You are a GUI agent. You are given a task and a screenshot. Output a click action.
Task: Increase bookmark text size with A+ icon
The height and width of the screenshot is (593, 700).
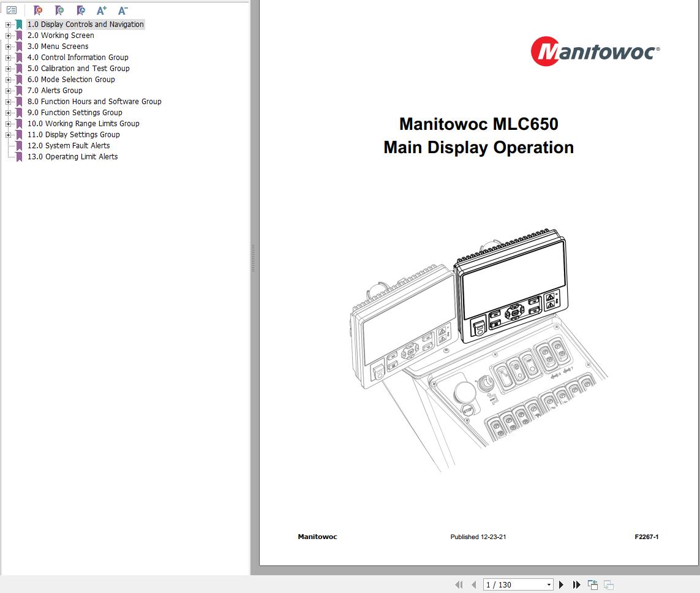[x=102, y=10]
